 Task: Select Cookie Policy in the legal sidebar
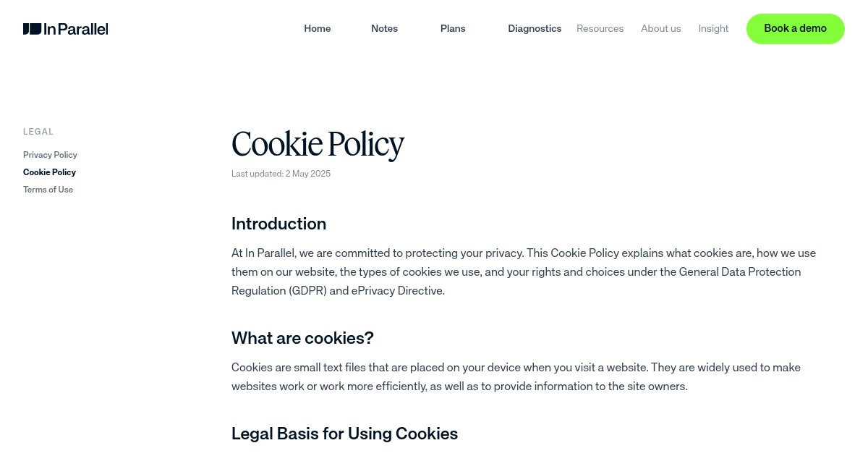point(49,172)
